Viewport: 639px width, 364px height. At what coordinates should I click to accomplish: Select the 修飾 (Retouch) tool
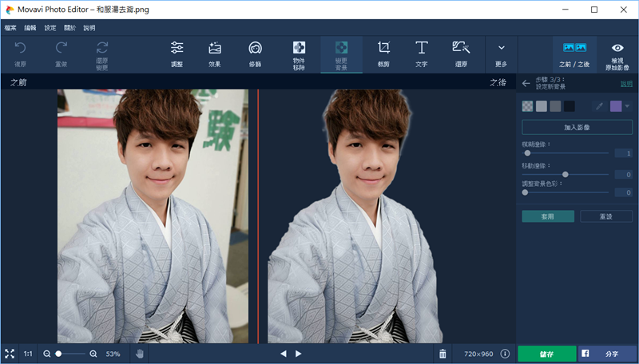[255, 53]
